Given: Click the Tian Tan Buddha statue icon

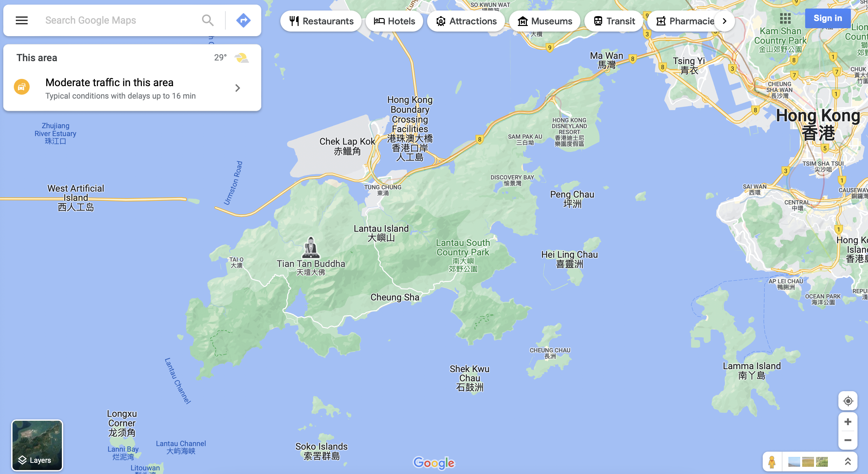Looking at the screenshot, I should tap(310, 247).
